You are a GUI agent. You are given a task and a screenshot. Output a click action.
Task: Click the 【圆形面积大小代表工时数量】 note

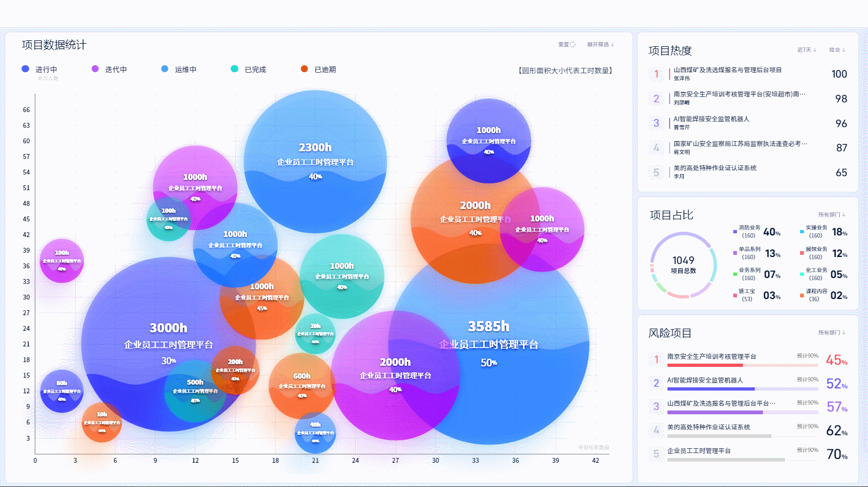pyautogui.click(x=565, y=71)
